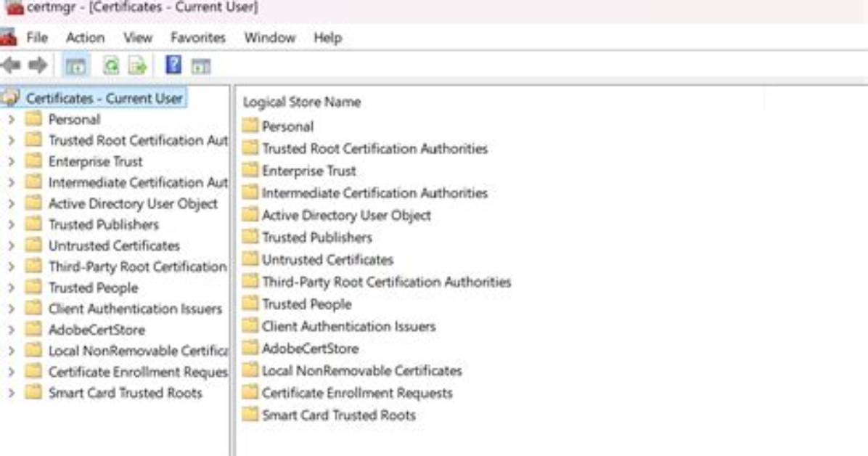Viewport: 868px width, 456px height.
Task: Open Help via the question mark icon
Action: tap(173, 65)
